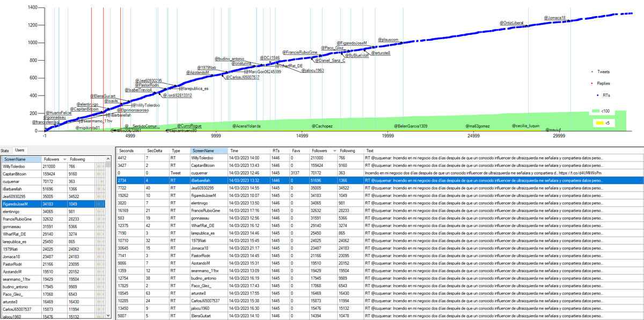Screen dimensions: 644x320
Task: Click @Cachopez label on chart baseline
Action: 322,126
